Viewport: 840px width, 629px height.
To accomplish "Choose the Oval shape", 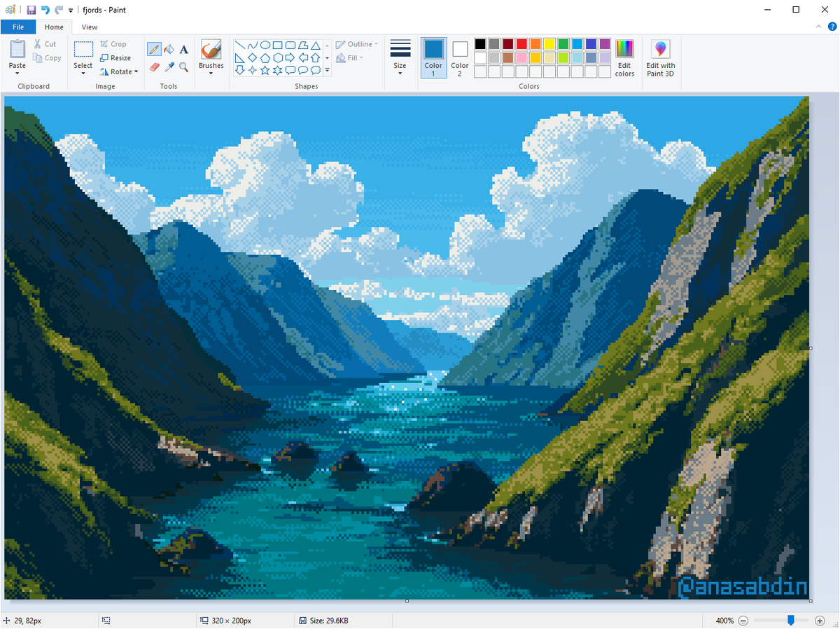I will tap(265, 46).
